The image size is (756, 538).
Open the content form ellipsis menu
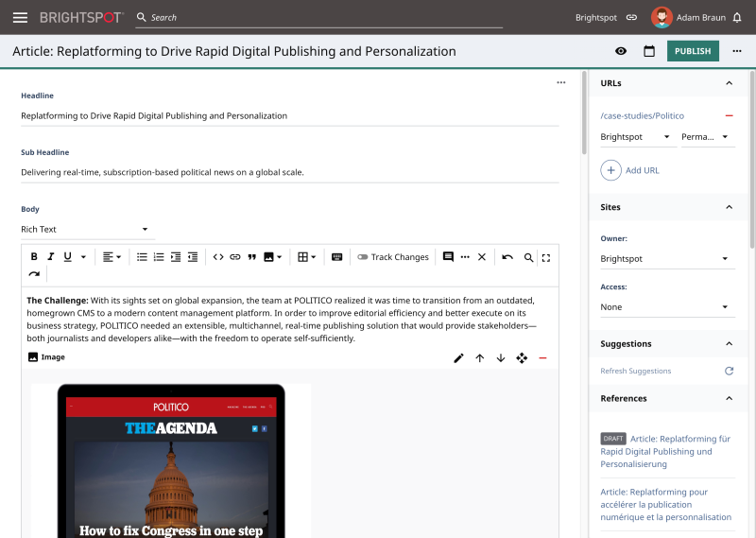click(560, 82)
